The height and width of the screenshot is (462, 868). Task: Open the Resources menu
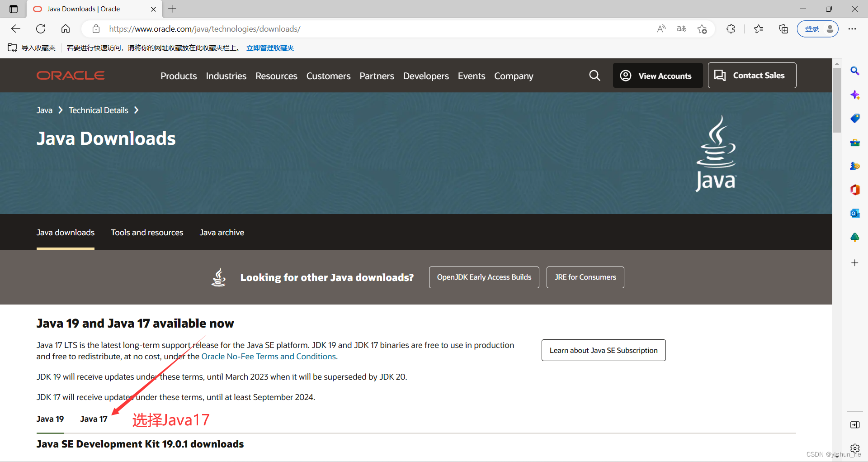tap(276, 76)
